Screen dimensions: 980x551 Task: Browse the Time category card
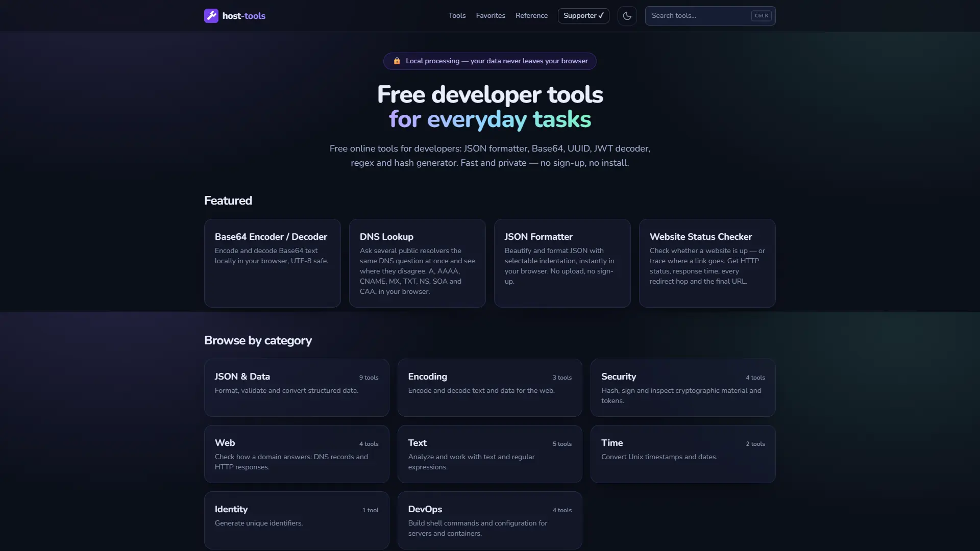[683, 454]
